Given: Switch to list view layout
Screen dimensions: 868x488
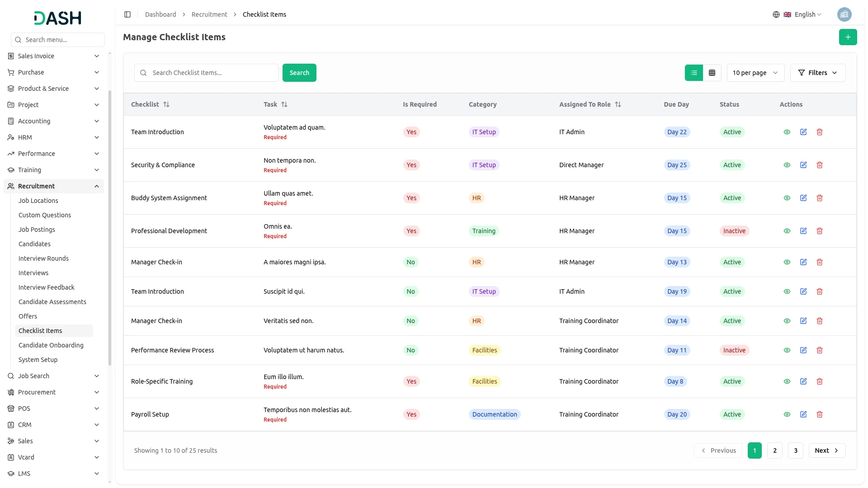Looking at the screenshot, I should [693, 73].
